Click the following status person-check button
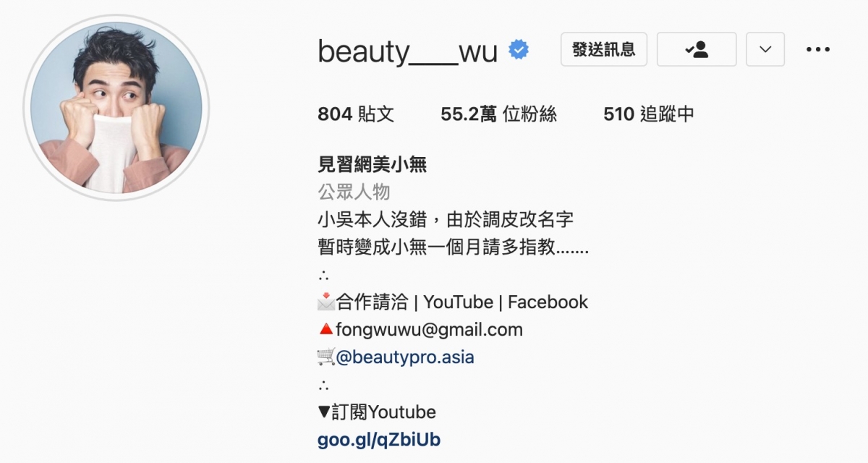The height and width of the screenshot is (463, 868). pyautogui.click(x=697, y=49)
